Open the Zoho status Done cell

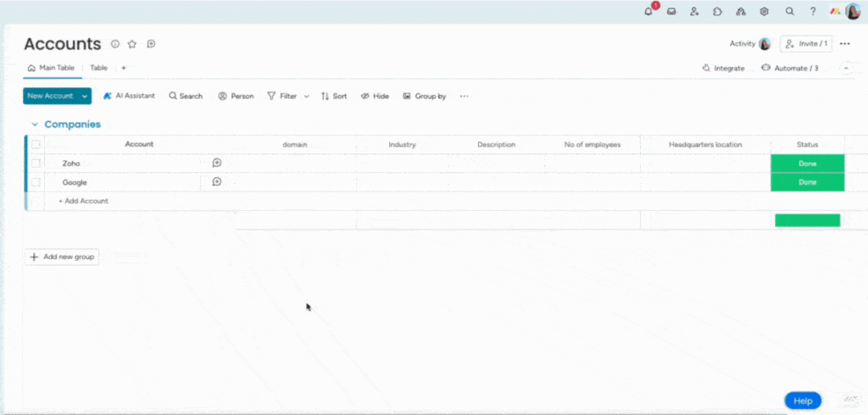[807, 163]
